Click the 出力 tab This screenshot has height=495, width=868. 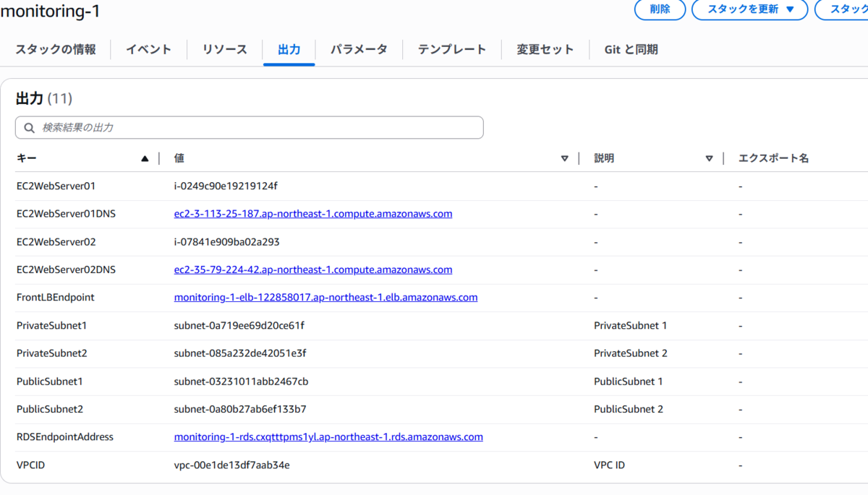pyautogui.click(x=289, y=49)
